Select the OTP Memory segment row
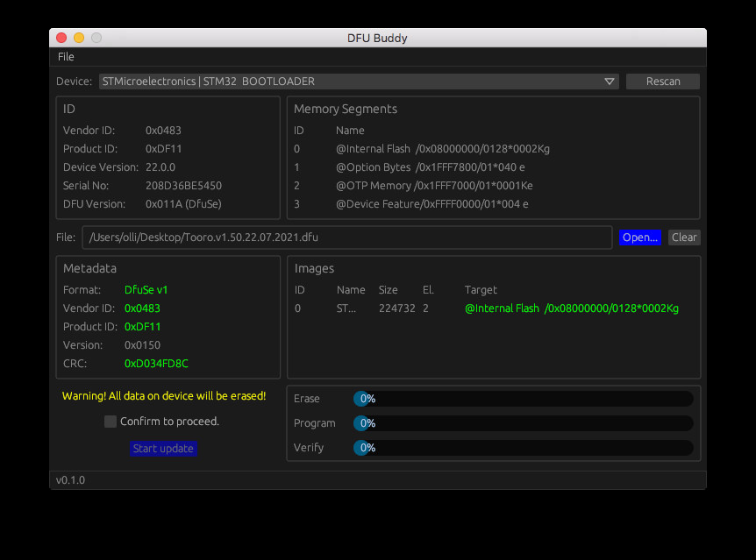756x560 pixels. tap(433, 186)
